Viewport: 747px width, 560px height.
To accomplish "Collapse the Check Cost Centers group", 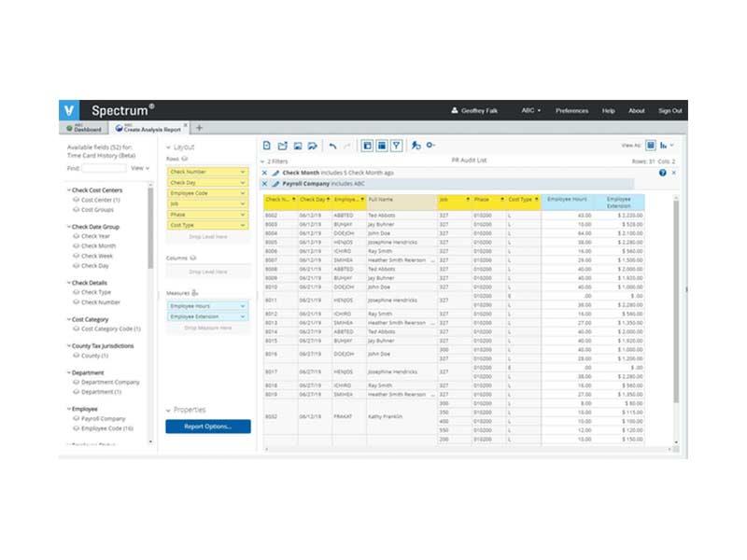I will (69, 190).
